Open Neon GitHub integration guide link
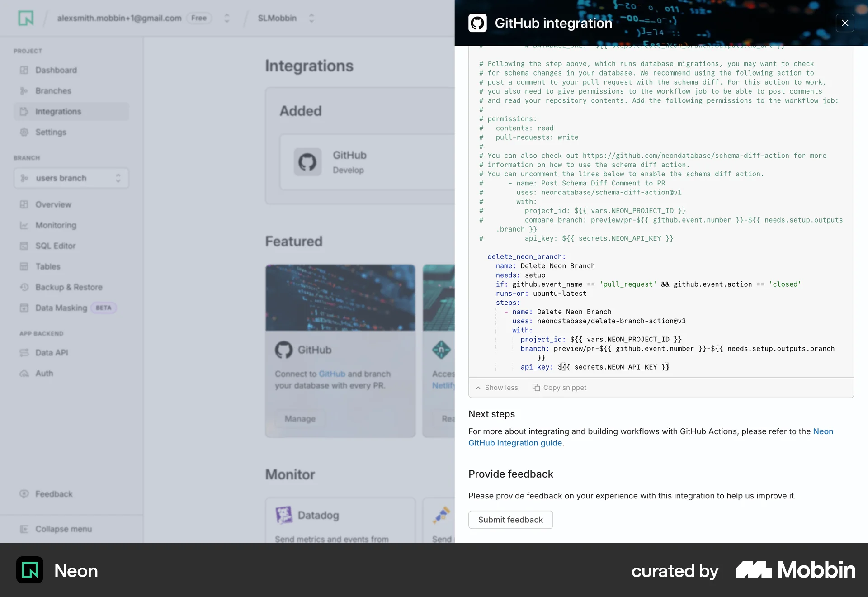The image size is (868, 597). (515, 443)
